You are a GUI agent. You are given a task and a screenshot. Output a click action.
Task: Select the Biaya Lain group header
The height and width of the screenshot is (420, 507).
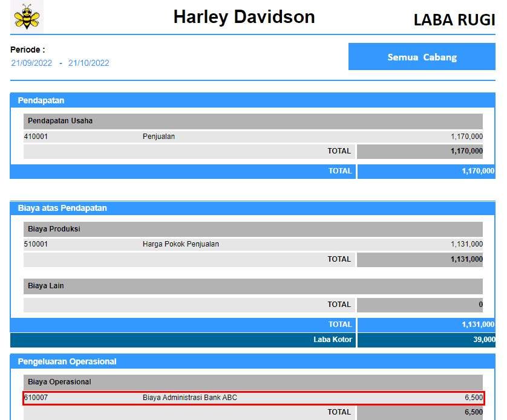(45, 286)
